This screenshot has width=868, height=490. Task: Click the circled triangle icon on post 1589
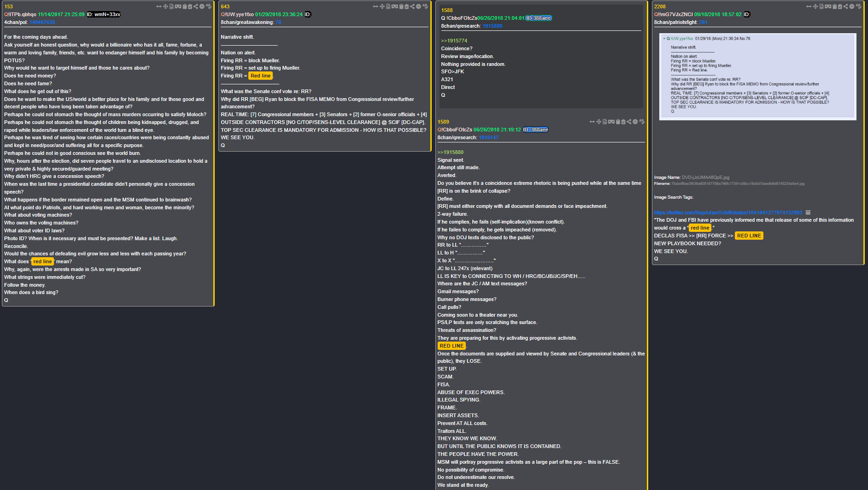[635, 122]
